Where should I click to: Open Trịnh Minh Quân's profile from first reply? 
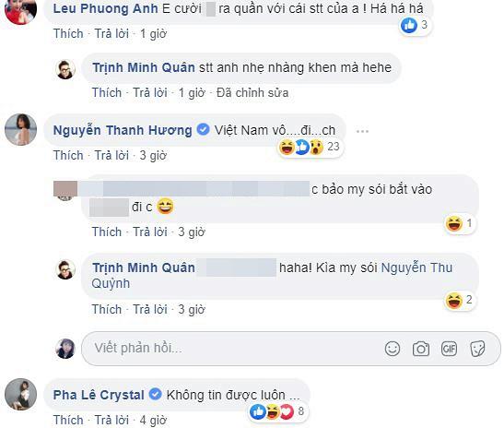[144, 67]
